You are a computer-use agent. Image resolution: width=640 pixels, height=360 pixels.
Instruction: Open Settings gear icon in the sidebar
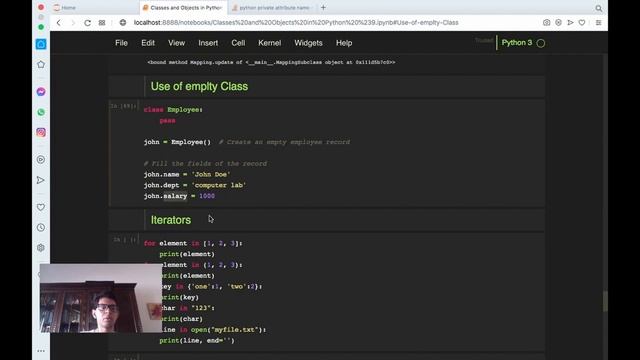pyautogui.click(x=41, y=248)
